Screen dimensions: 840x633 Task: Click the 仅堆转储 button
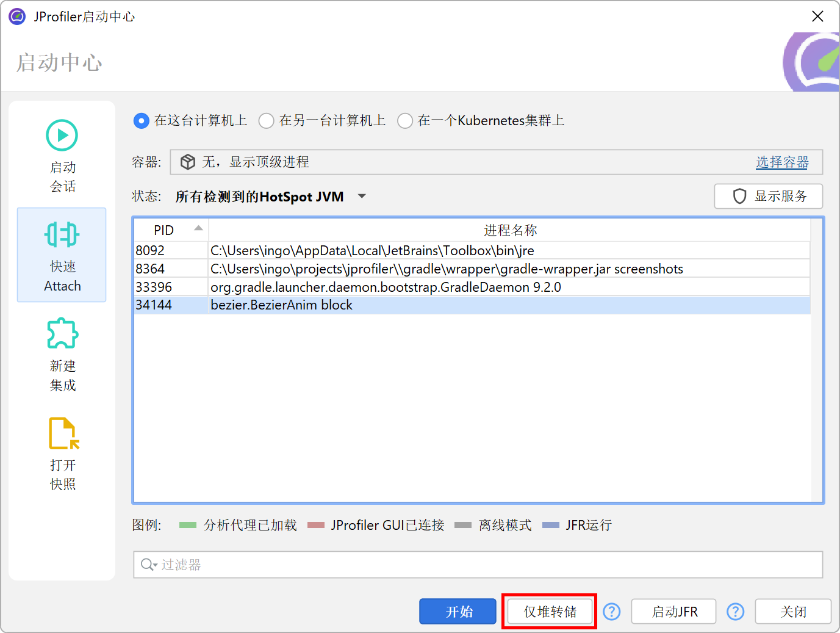click(550, 612)
